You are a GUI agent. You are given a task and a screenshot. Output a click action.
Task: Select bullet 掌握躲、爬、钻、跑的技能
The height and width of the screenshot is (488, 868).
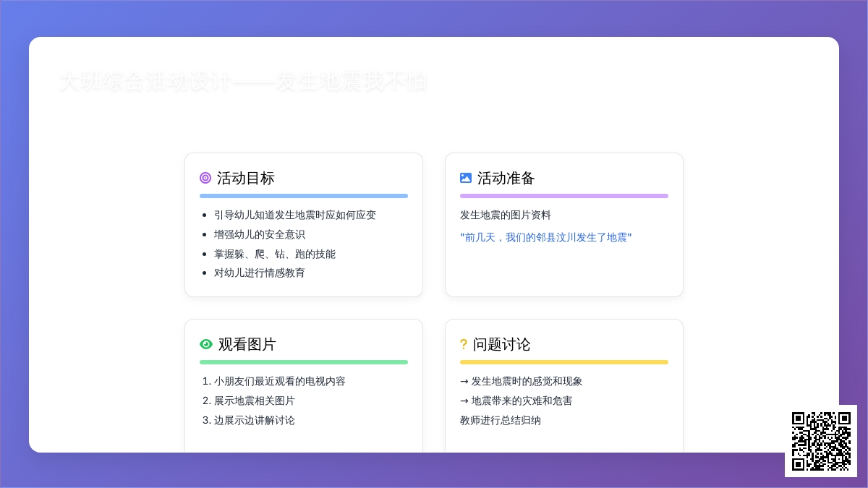(x=275, y=254)
